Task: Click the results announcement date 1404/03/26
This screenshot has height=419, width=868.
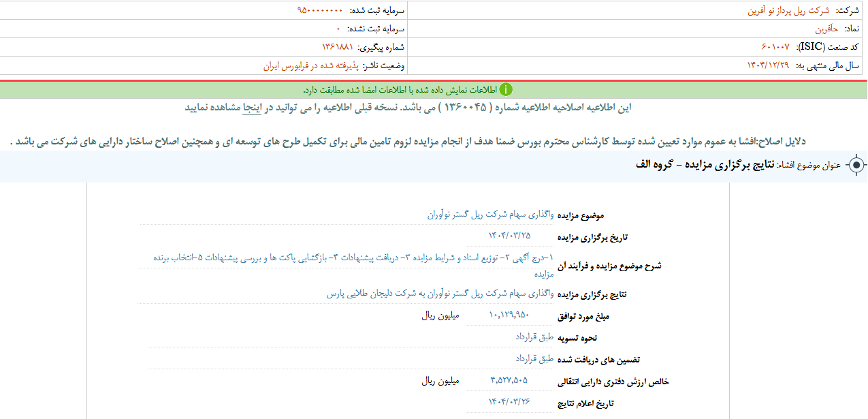Action: point(509,402)
